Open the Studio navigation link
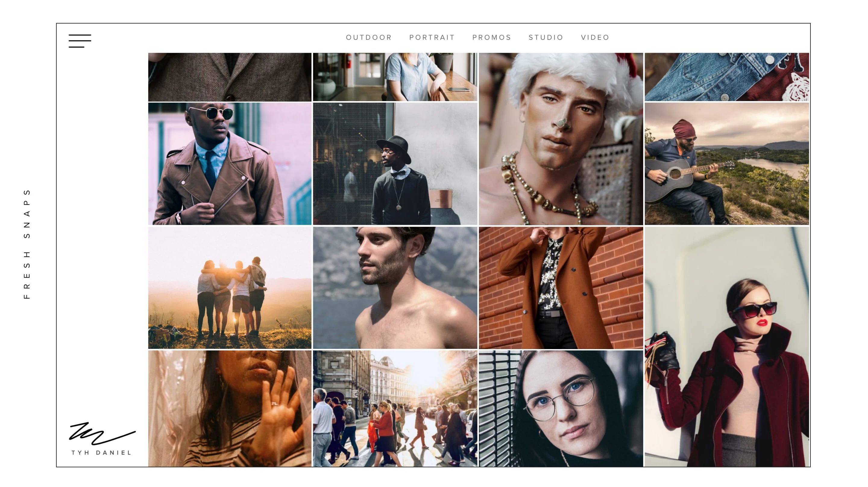This screenshot has width=868, height=487. pos(546,37)
